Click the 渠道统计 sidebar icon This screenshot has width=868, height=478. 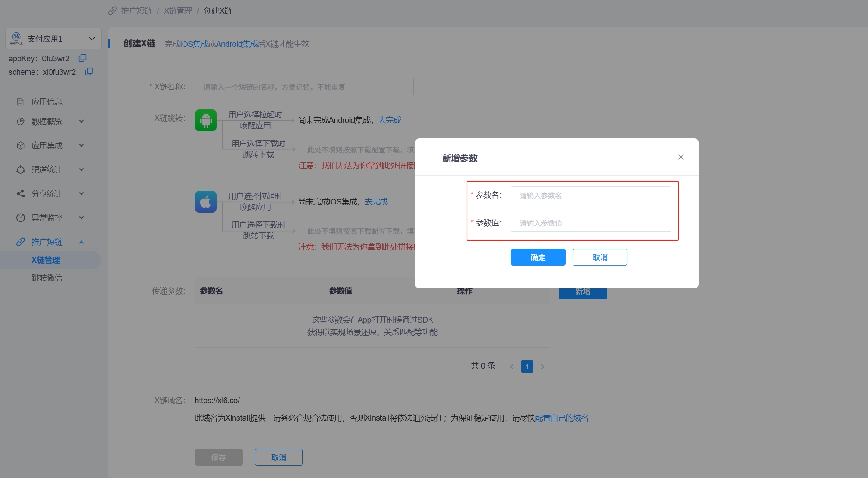tap(20, 170)
